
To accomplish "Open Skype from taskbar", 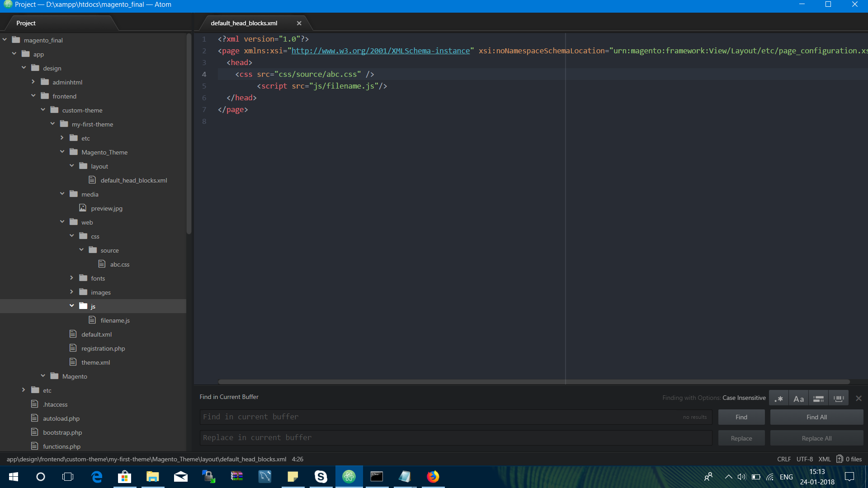I will coord(321,477).
